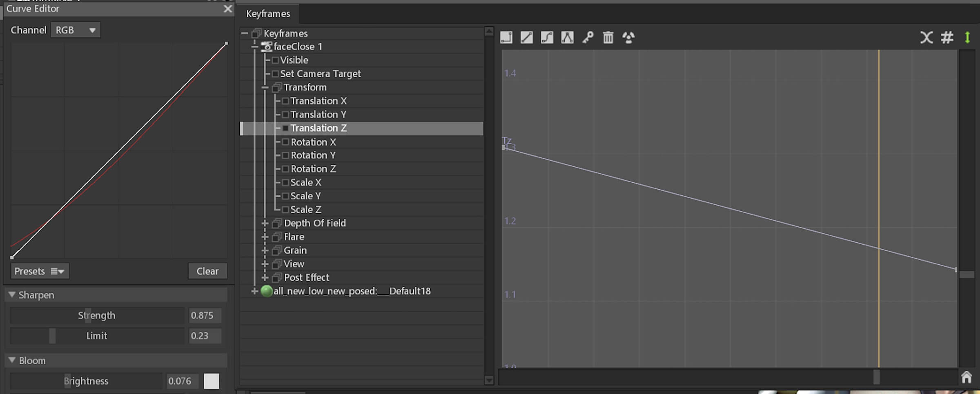
Task: Check the Visible keyframe checkbox
Action: (275, 60)
